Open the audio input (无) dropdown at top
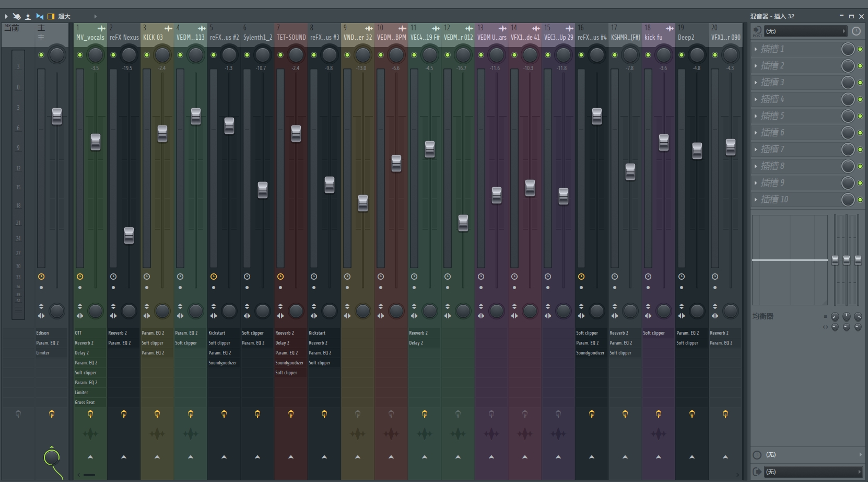 click(x=805, y=31)
